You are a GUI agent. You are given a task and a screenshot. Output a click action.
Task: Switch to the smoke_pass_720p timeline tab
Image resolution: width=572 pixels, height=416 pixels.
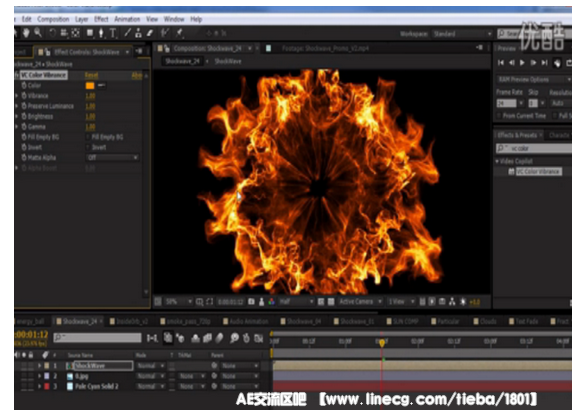(x=186, y=321)
